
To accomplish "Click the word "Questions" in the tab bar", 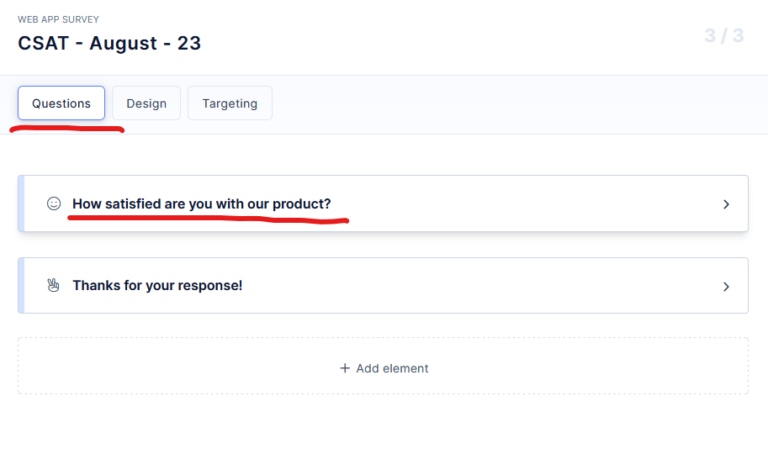I will point(61,103).
